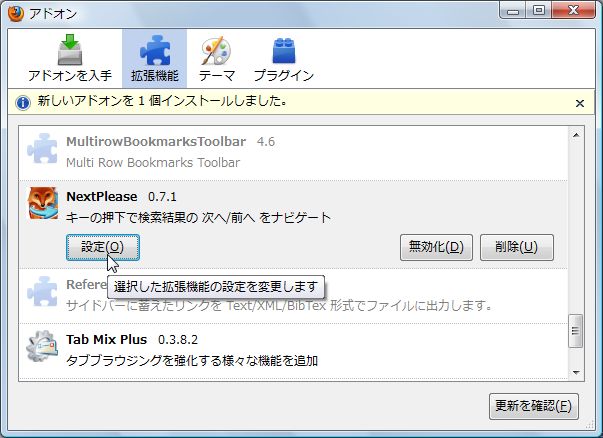The height and width of the screenshot is (438, 603).
Task: Click the Multi Row Bookmarks Toolbar description
Action: point(153,163)
